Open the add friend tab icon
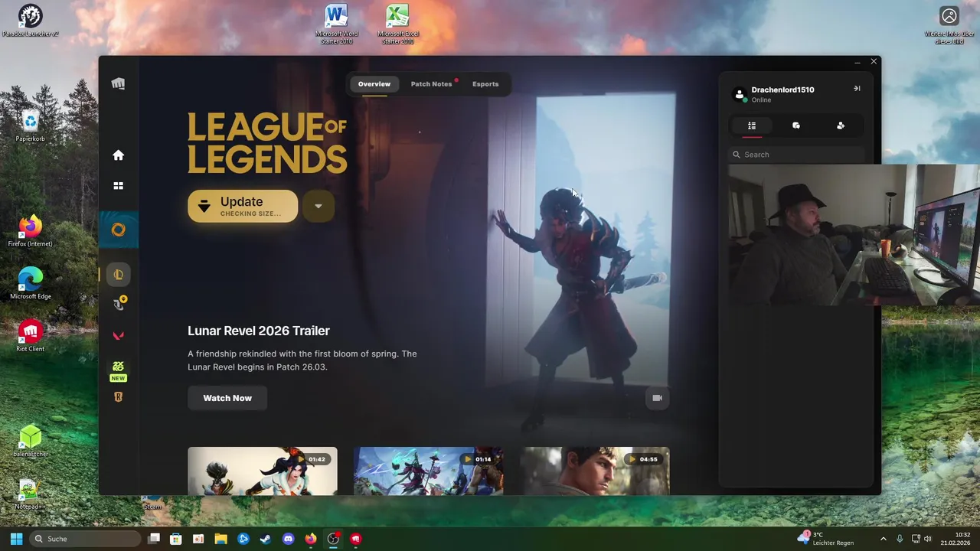 pyautogui.click(x=841, y=126)
